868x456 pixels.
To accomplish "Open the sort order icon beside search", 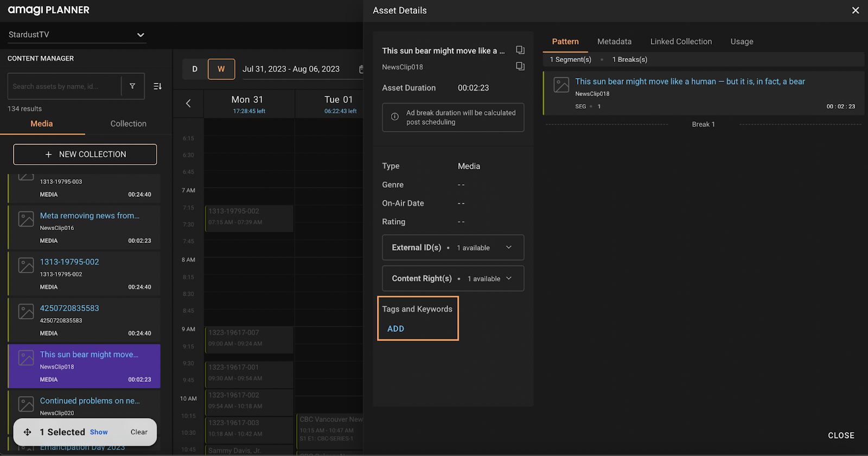I will [x=157, y=86].
